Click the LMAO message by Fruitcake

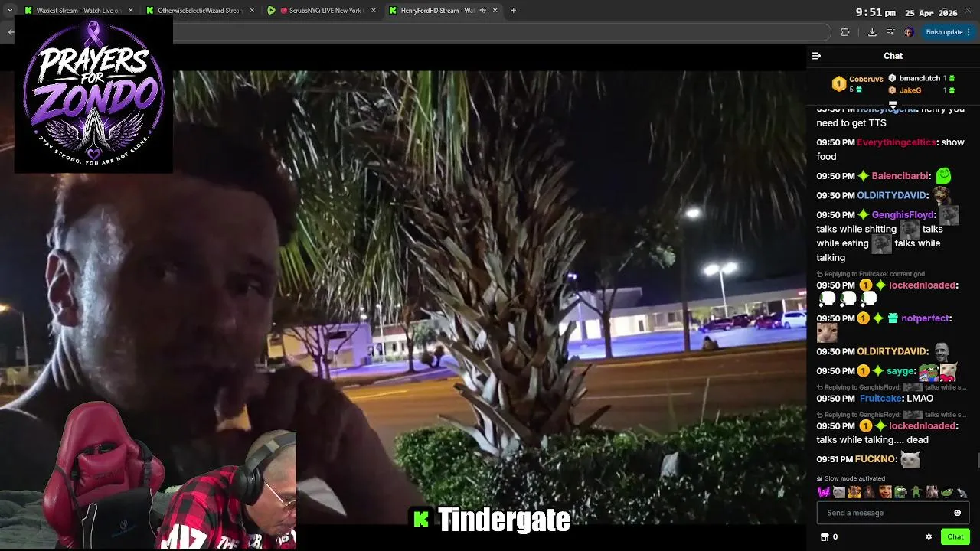(920, 399)
